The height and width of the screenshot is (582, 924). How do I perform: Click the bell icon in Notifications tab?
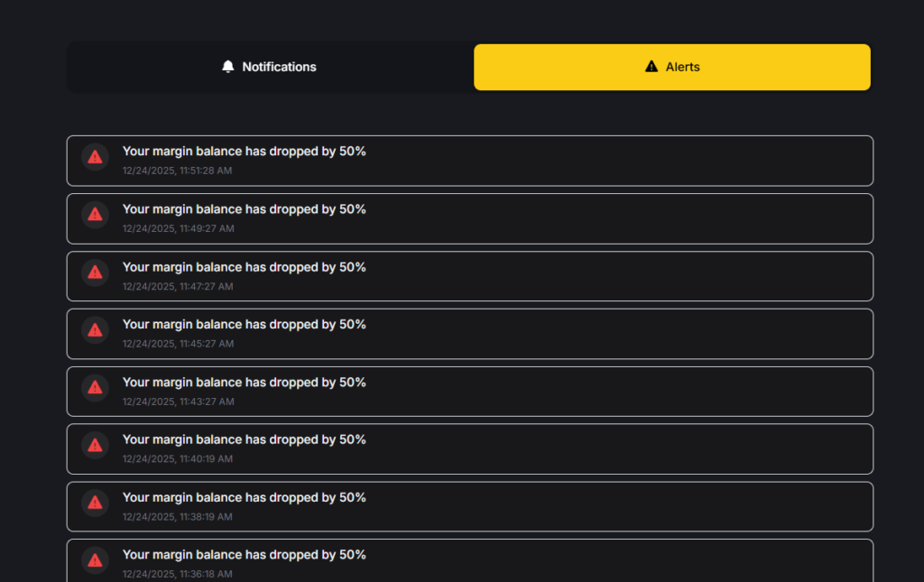point(228,67)
